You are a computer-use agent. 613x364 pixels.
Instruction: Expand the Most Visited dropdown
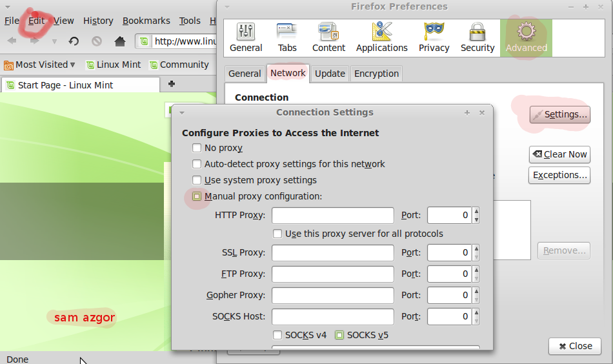[72, 65]
